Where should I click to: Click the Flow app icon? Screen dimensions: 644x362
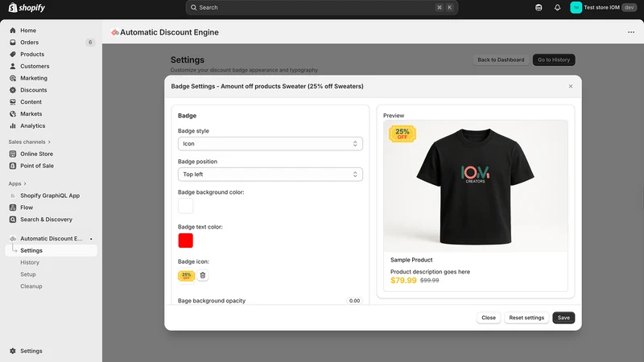[13, 208]
